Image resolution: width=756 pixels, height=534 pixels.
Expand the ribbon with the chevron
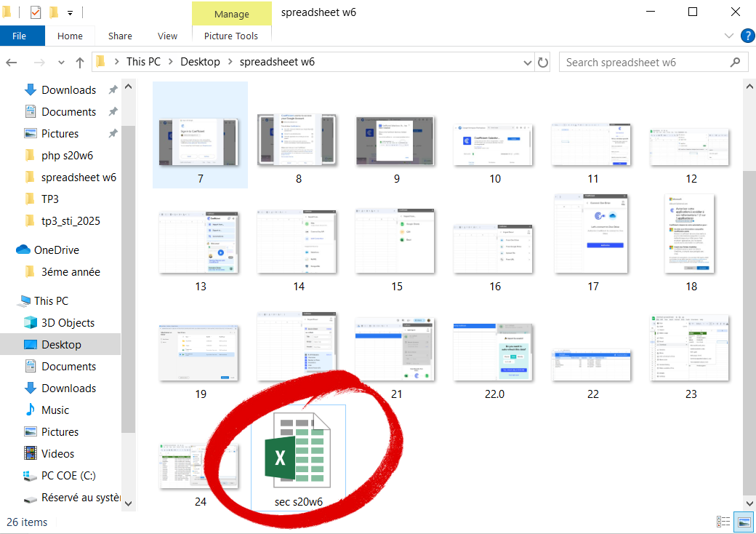[x=729, y=36]
